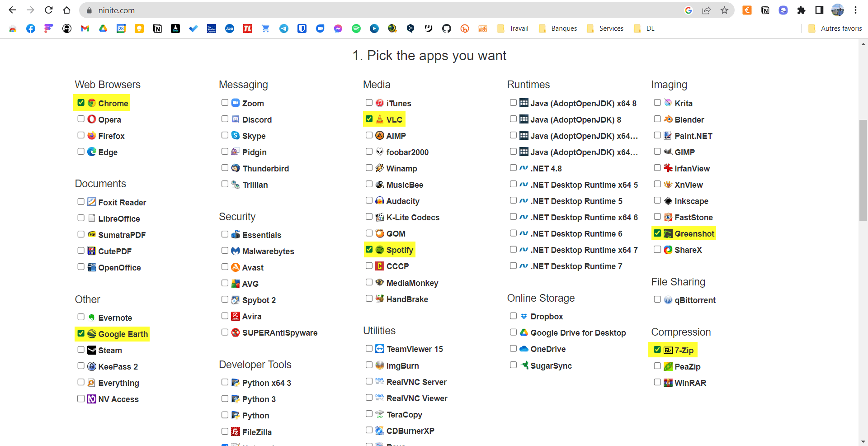Open Gmail from the bookmarks bar

point(85,28)
